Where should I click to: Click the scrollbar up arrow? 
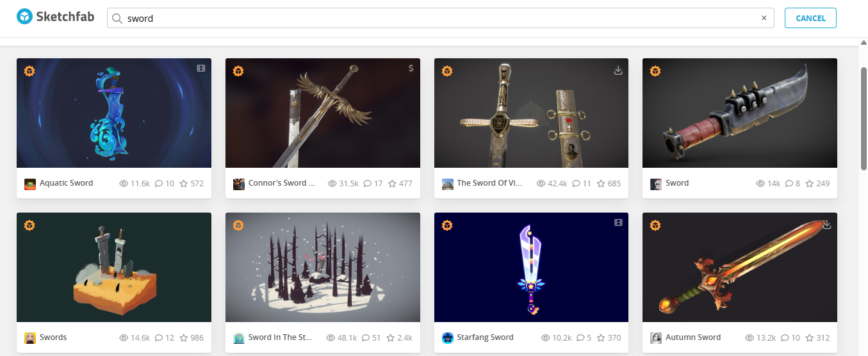[863, 42]
